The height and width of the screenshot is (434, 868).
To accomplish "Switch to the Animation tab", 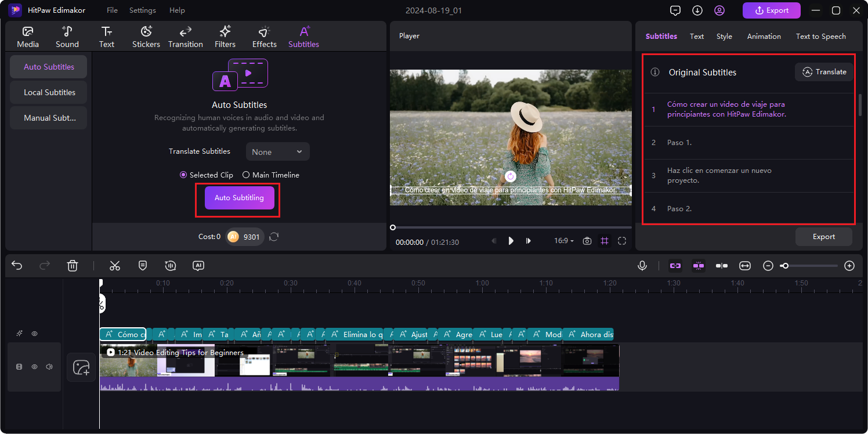I will (x=764, y=36).
